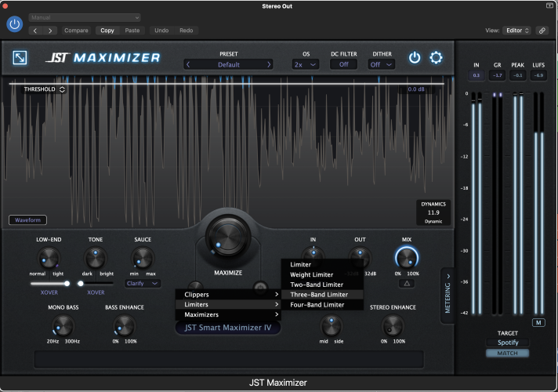Screen dimensions: 558x392
Task: Click the large MAXIMIZE knob
Action: pos(228,235)
